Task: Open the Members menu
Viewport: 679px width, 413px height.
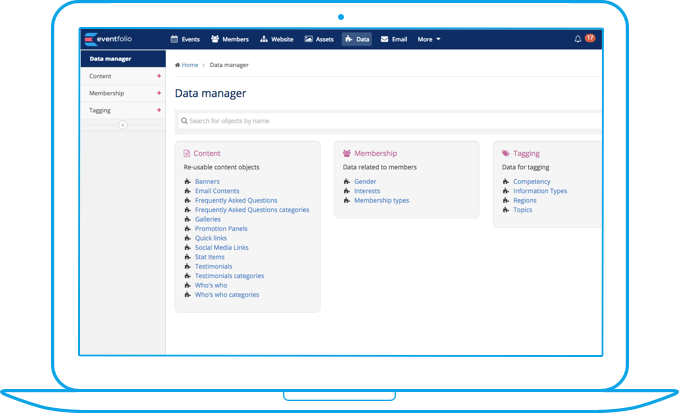Action: 230,39
